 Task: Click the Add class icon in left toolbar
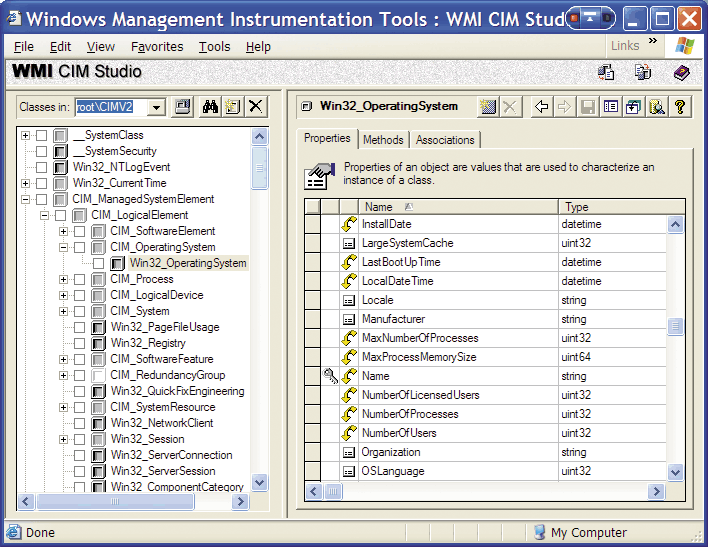pos(233,107)
